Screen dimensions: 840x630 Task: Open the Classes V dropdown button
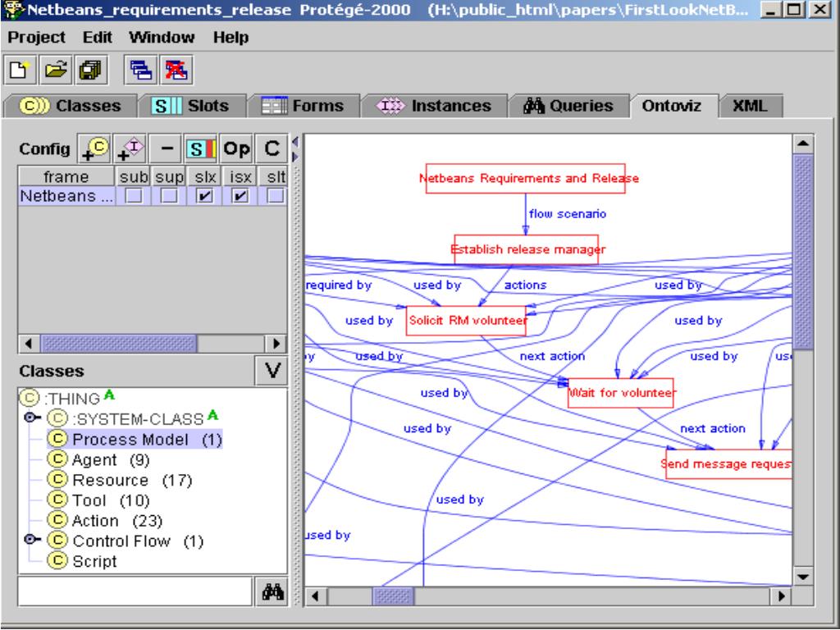coord(272,370)
